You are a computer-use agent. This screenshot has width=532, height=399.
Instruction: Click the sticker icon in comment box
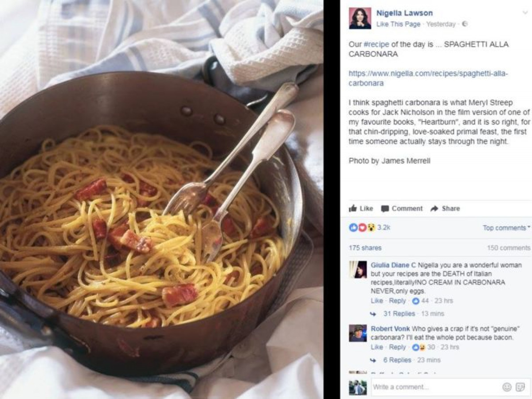(520, 387)
